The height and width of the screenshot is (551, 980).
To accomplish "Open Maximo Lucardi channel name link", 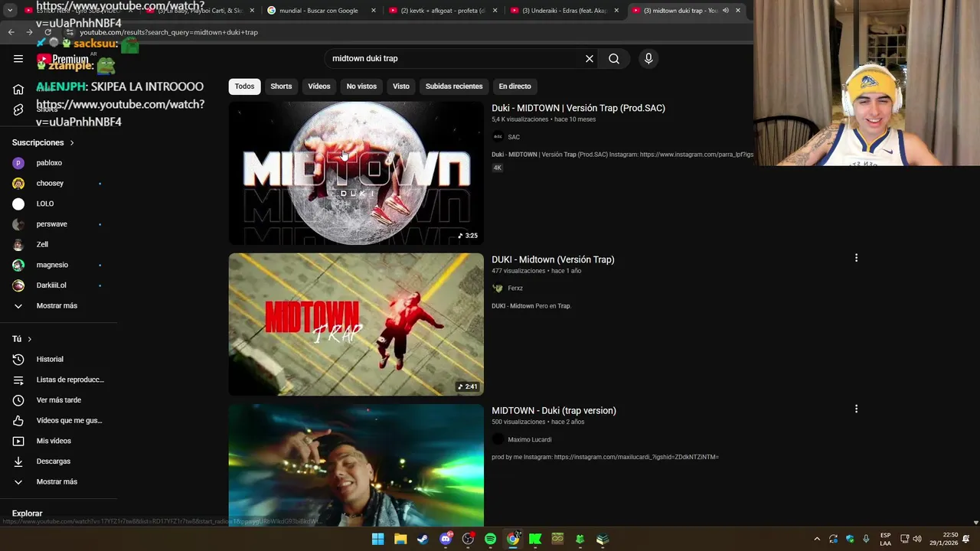I will [x=530, y=440].
